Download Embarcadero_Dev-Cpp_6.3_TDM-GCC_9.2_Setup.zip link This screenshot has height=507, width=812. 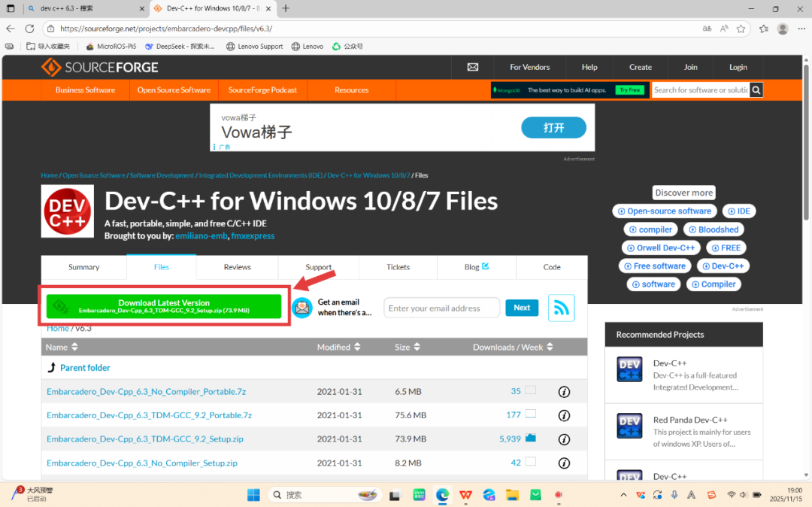click(x=145, y=439)
